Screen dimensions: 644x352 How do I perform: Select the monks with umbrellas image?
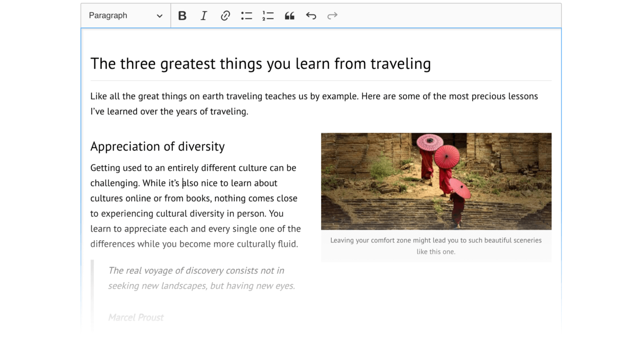(x=436, y=181)
